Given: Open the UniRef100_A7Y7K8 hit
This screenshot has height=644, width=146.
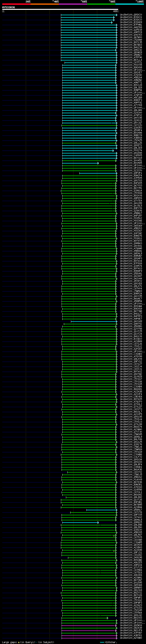Looking at the screenshot, I should (x=131, y=105).
